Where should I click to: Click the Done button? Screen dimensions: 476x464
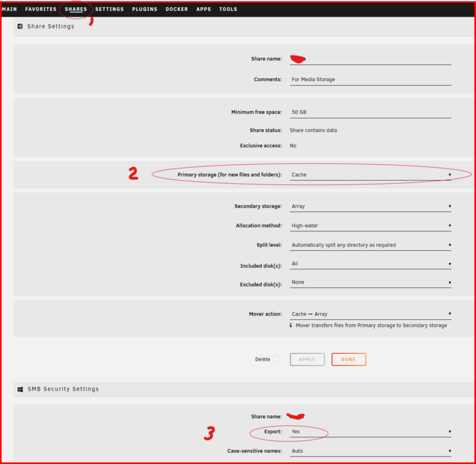[349, 359]
